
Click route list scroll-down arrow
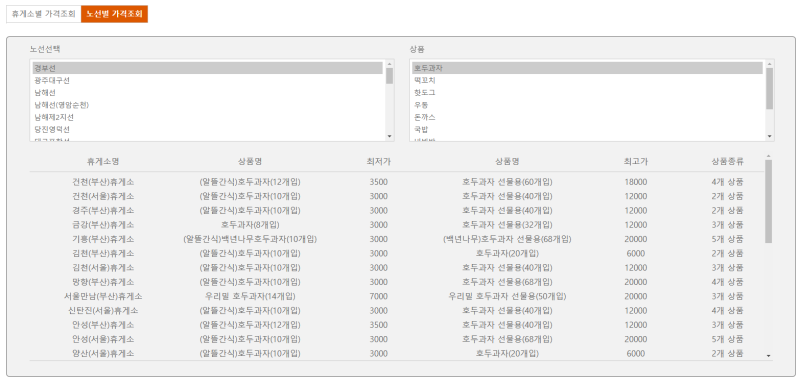point(390,136)
